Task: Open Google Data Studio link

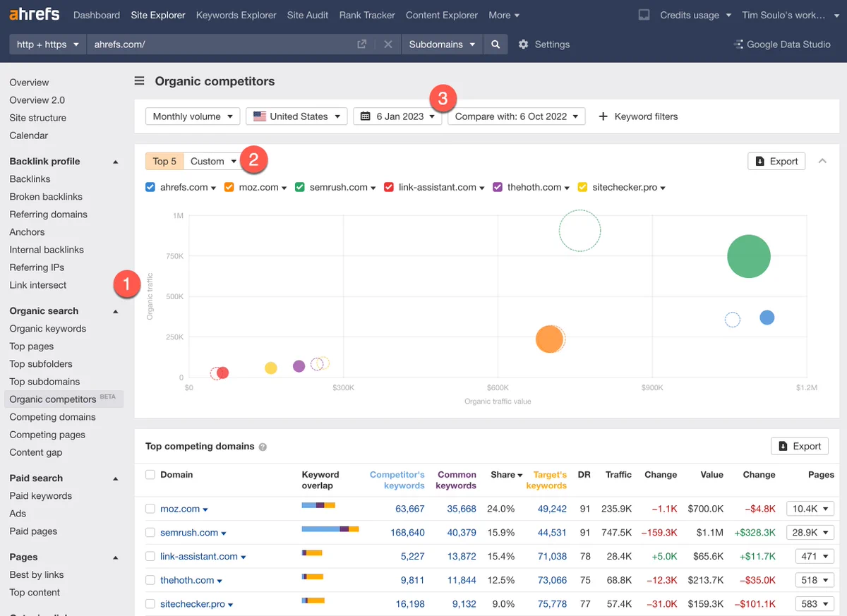Action: point(782,44)
